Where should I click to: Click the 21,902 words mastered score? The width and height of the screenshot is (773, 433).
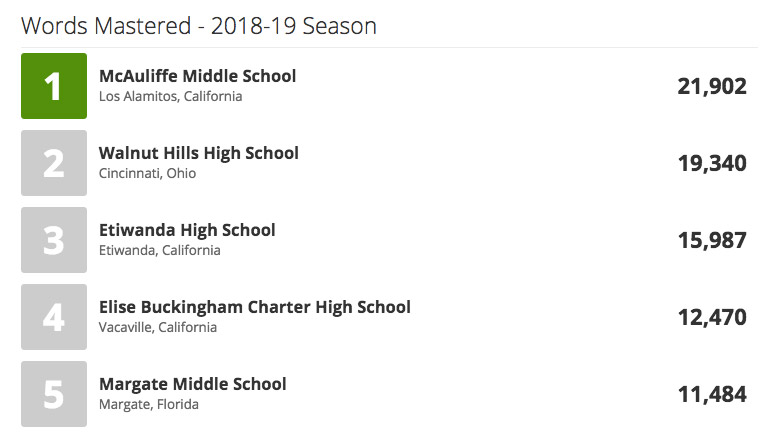coord(712,87)
